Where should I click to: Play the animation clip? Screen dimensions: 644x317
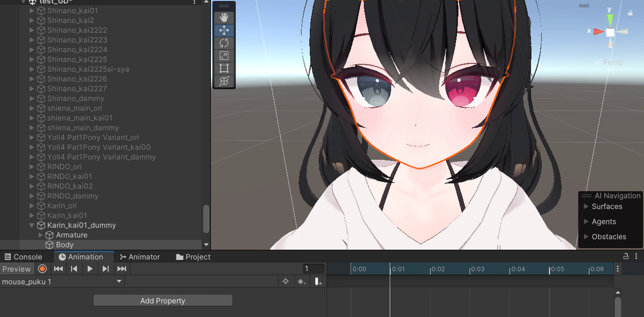click(x=90, y=269)
